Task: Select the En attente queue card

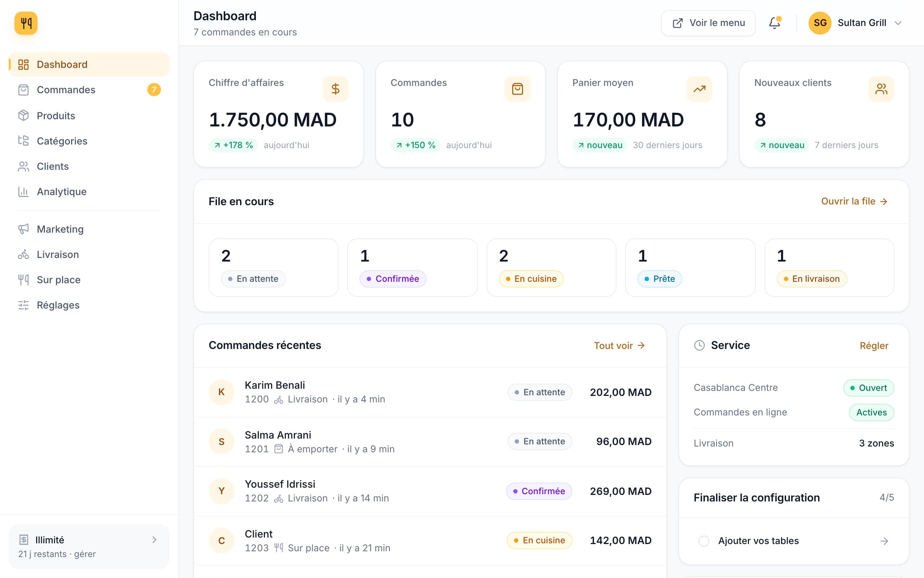Action: pyautogui.click(x=273, y=268)
